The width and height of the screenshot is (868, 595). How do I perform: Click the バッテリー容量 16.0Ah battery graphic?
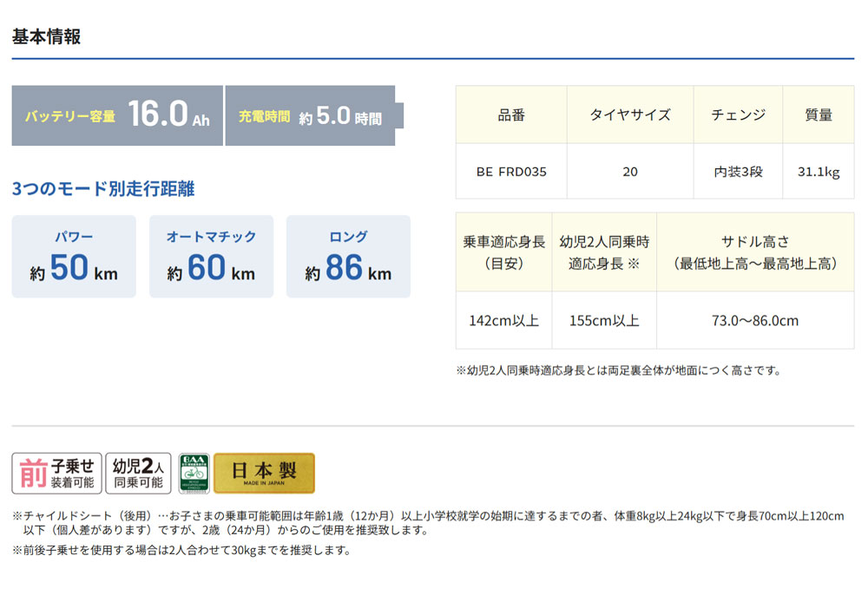pos(117,115)
